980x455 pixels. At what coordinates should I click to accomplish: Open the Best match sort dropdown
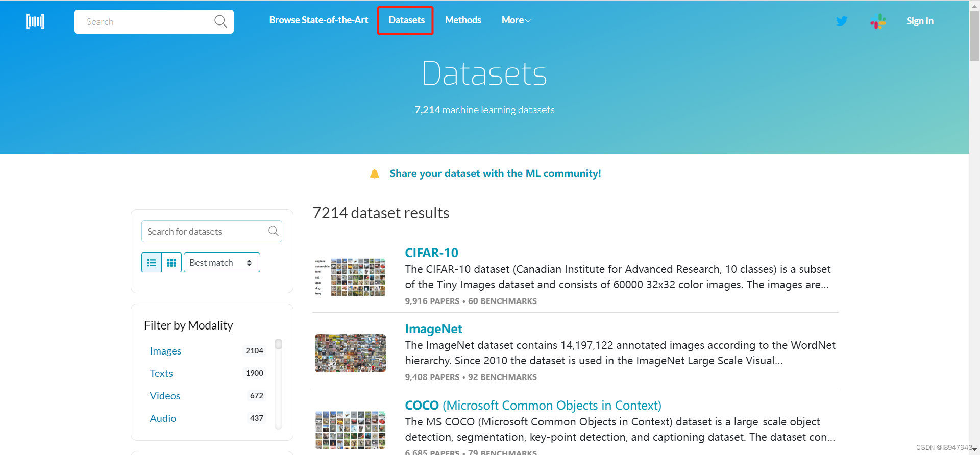tap(222, 263)
